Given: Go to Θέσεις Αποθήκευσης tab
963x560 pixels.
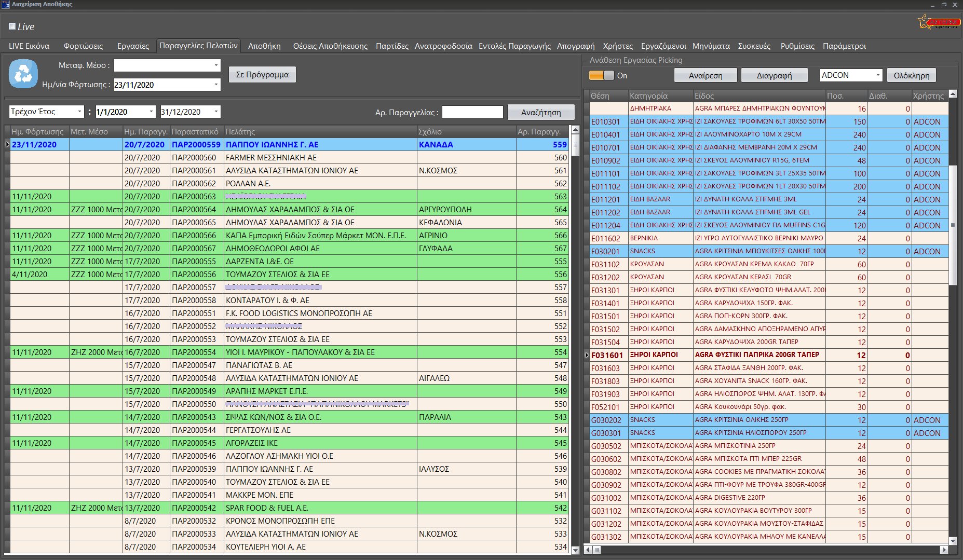Looking at the screenshot, I should click(x=330, y=46).
